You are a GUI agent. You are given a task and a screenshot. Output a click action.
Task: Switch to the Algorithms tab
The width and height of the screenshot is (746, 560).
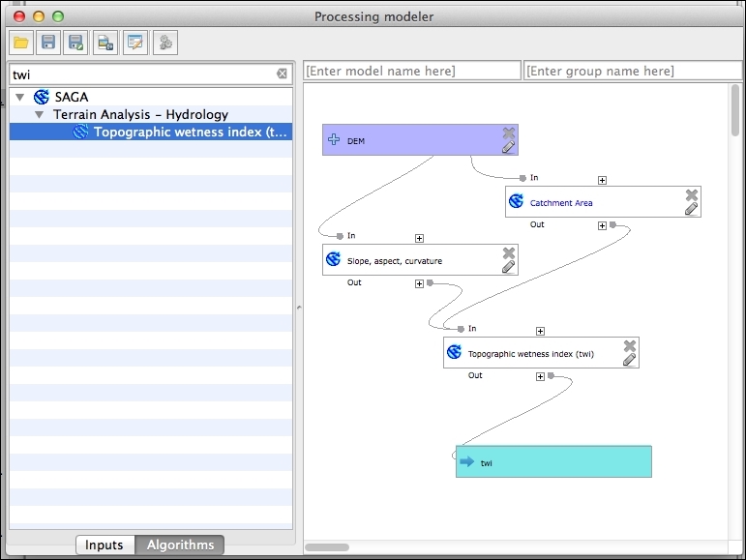(x=180, y=545)
